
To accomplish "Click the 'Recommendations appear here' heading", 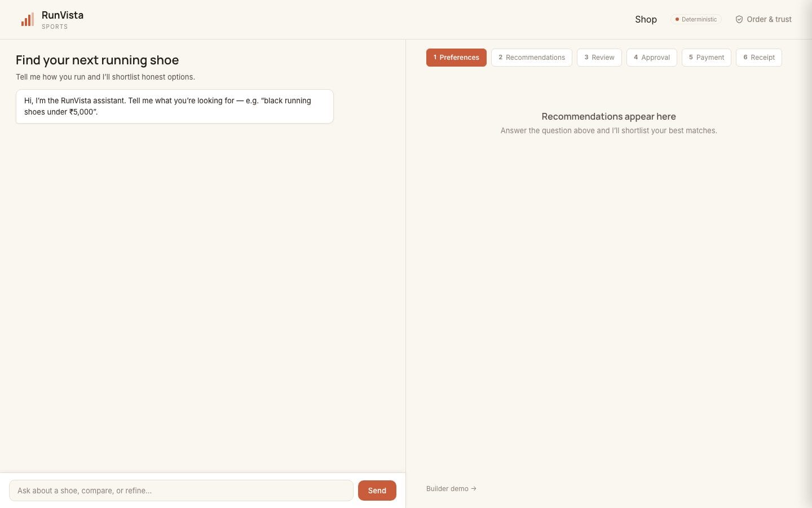I will click(609, 116).
